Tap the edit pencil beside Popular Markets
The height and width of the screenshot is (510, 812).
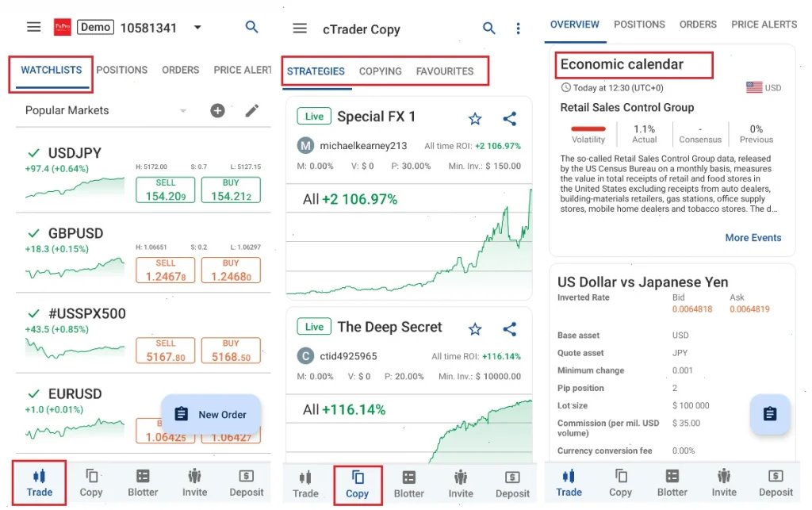click(x=252, y=110)
